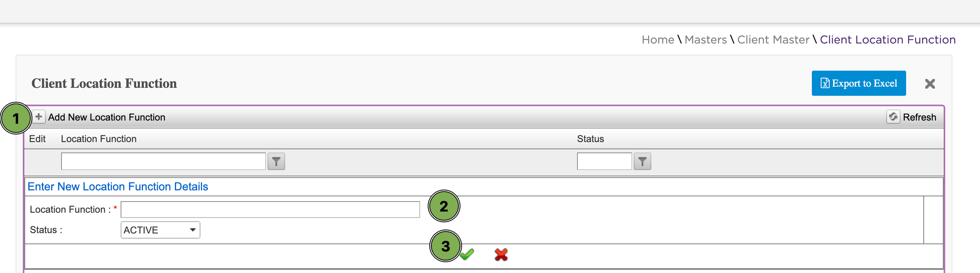Click Add New Location Function label
The height and width of the screenshot is (273, 980).
tap(107, 117)
